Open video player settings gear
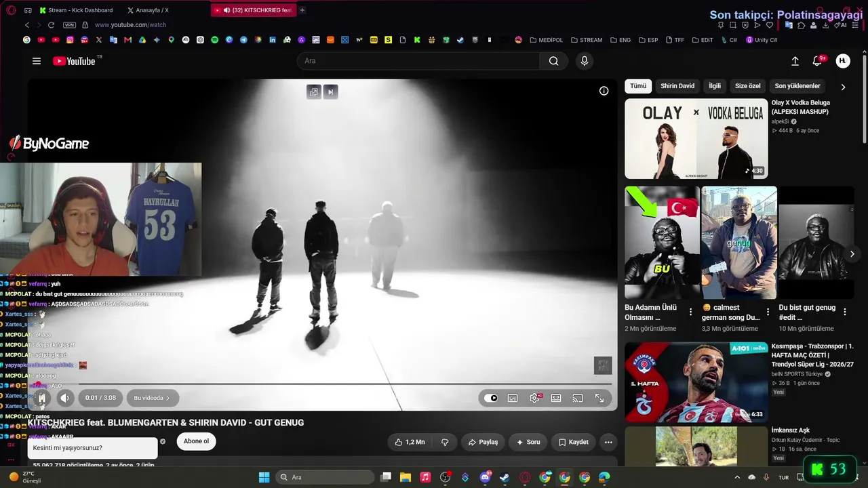Screen dimensions: 868x488 534,398
